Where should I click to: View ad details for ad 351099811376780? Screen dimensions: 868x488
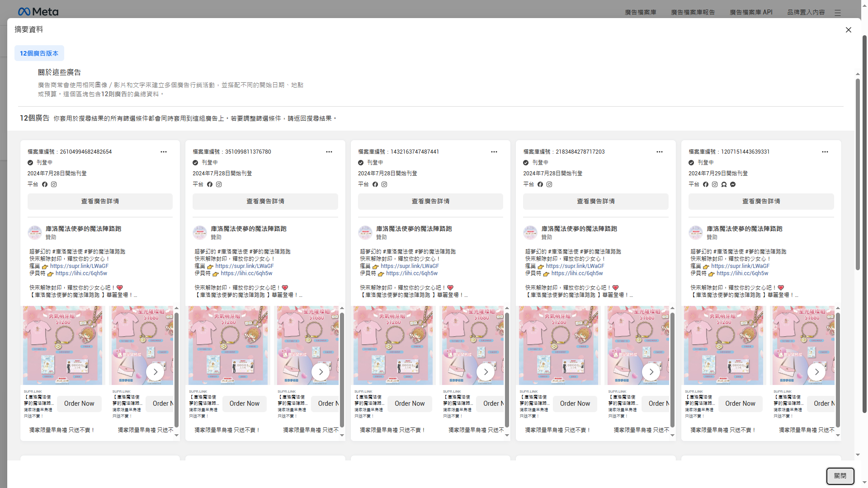(265, 202)
